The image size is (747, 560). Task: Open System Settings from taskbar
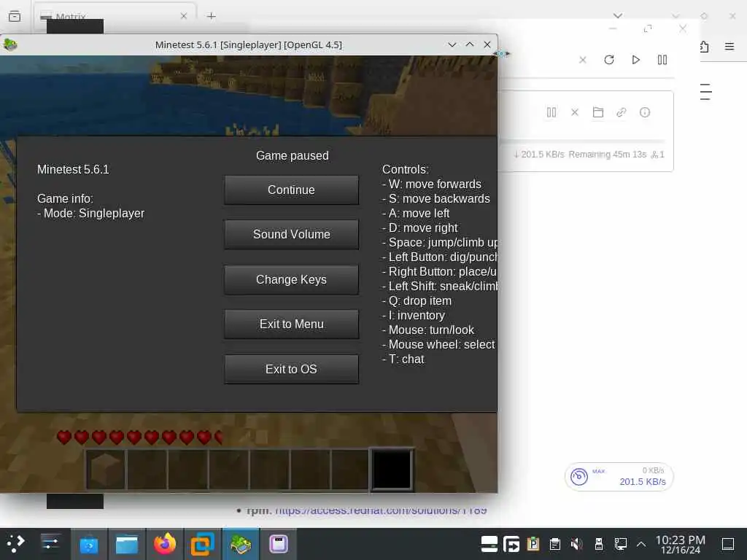pyautogui.click(x=50, y=544)
